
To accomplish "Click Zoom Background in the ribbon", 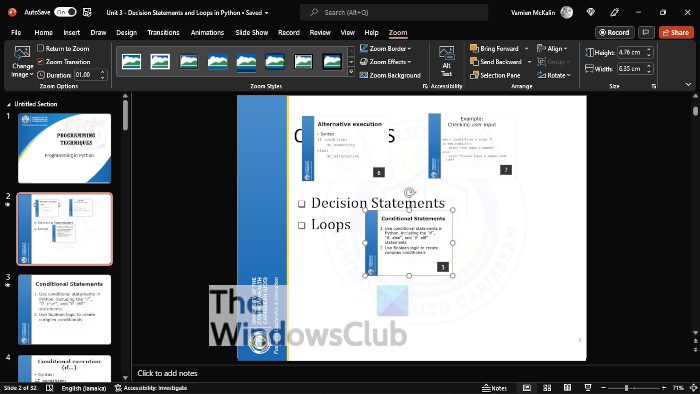I will pos(390,75).
